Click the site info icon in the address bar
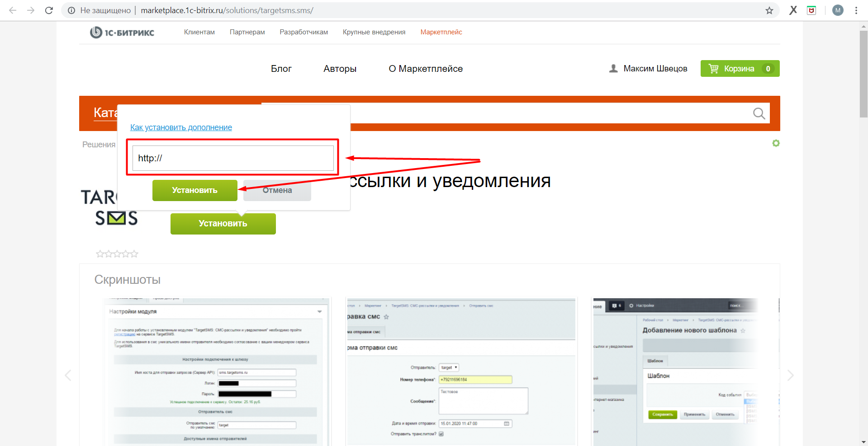This screenshot has width=868, height=446. click(x=71, y=10)
